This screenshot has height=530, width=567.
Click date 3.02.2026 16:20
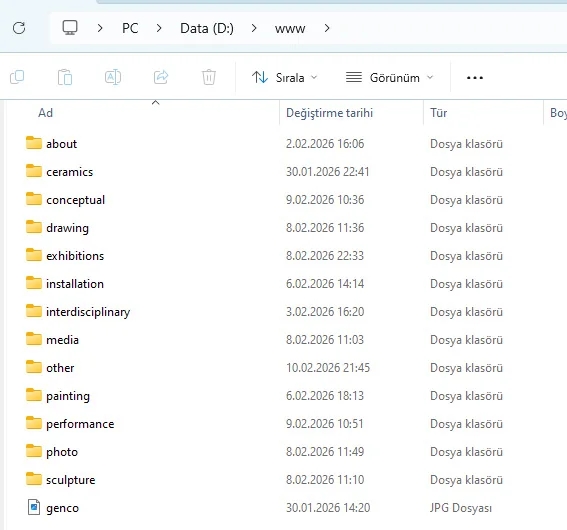325,312
